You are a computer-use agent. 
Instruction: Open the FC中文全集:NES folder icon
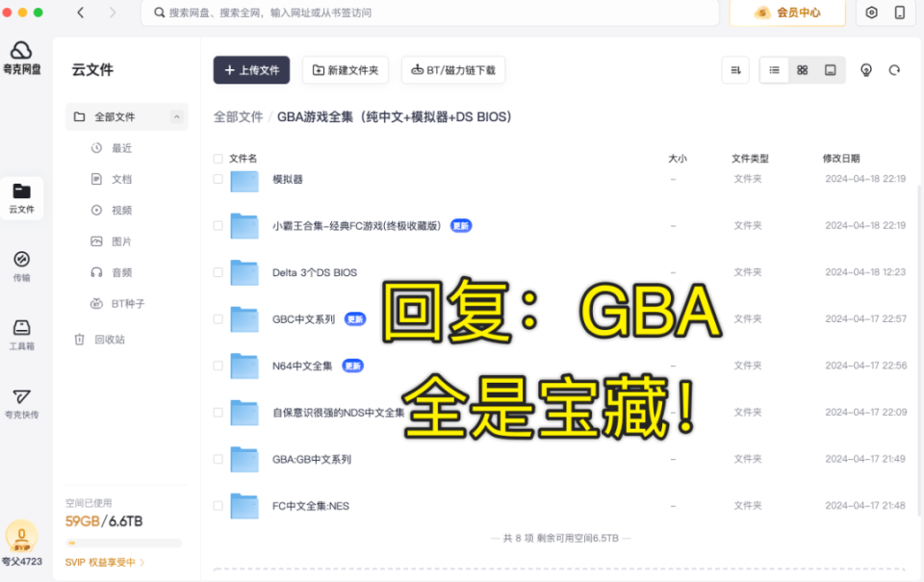(x=244, y=506)
